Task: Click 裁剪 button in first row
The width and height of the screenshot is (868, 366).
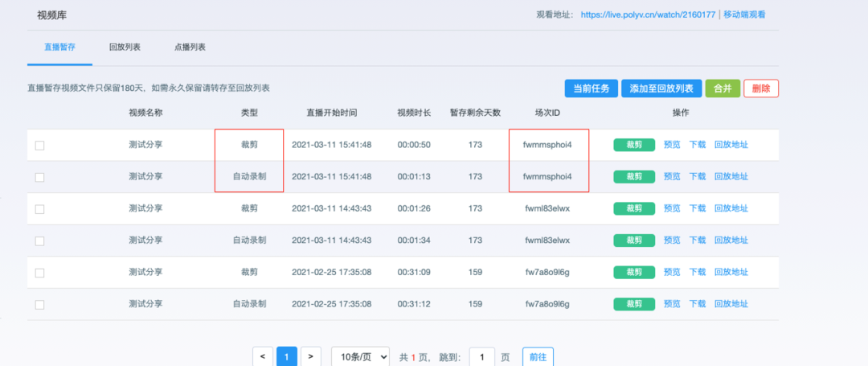Action: pyautogui.click(x=633, y=145)
